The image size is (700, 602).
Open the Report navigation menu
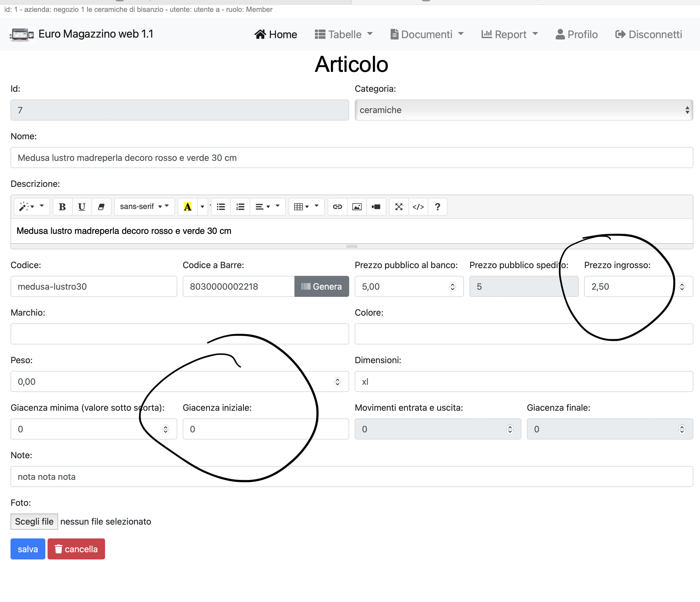[x=510, y=35]
